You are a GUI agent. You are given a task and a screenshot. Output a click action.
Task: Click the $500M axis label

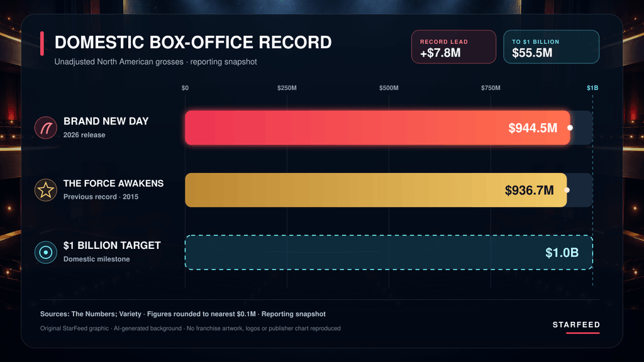(x=389, y=88)
